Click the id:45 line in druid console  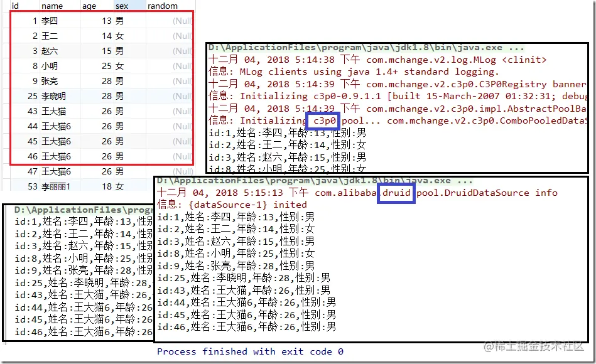(x=247, y=314)
